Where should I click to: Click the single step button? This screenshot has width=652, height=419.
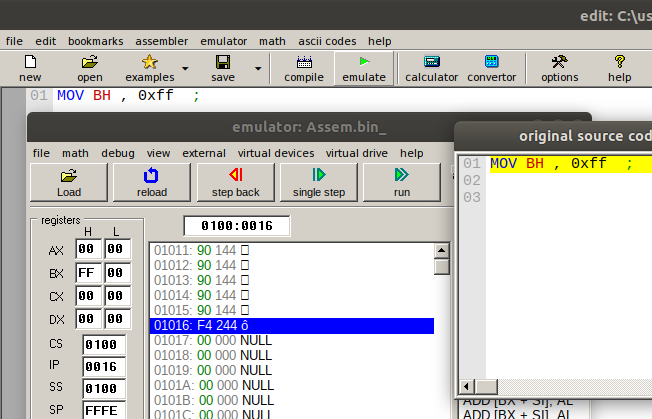[x=319, y=183]
